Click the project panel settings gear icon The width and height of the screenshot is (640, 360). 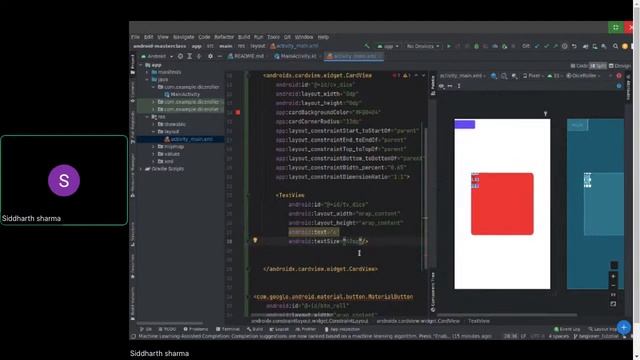click(x=210, y=56)
